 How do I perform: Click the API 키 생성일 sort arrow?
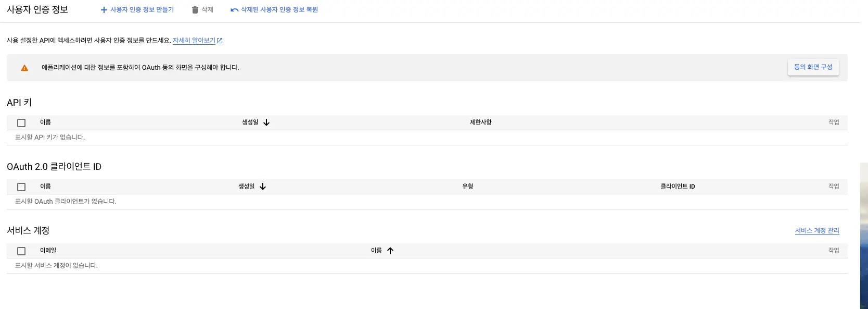tap(266, 122)
